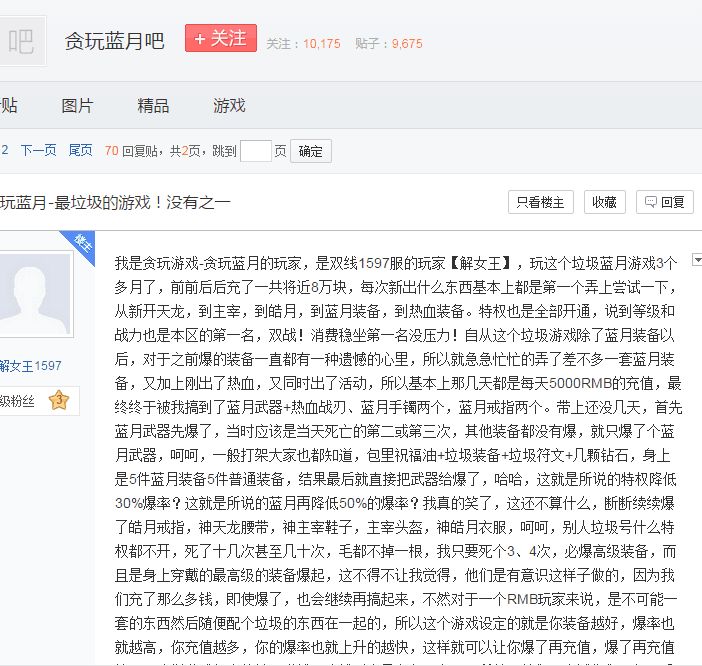Open the 贪玩蓝月吧 forum title
The width and height of the screenshot is (702, 666).
pyautogui.click(x=115, y=41)
